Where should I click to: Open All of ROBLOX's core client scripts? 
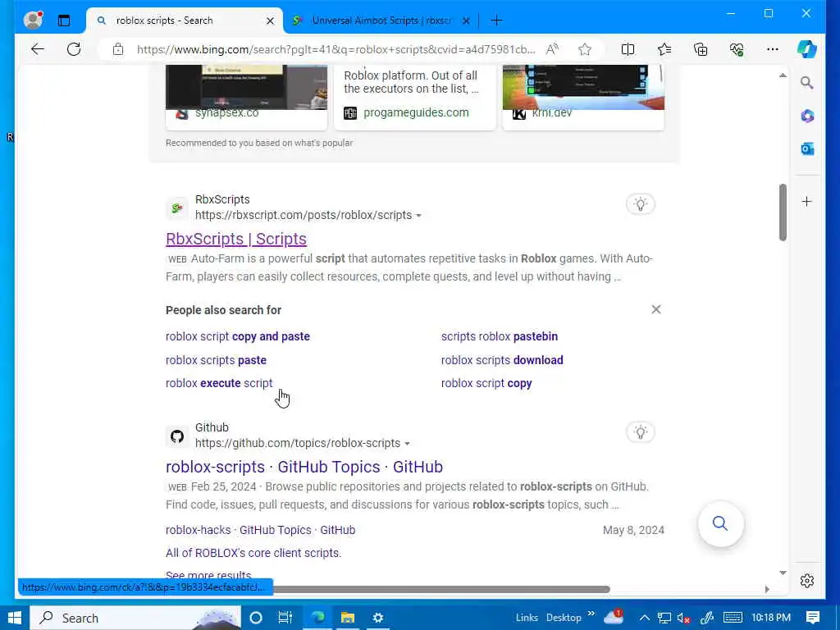[x=253, y=553]
